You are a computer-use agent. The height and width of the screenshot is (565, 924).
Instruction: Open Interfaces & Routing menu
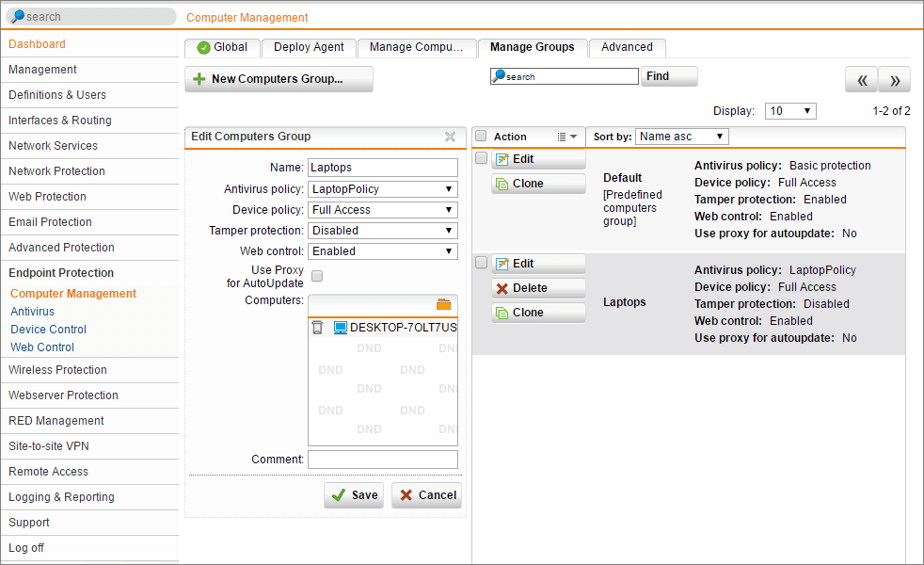click(59, 121)
